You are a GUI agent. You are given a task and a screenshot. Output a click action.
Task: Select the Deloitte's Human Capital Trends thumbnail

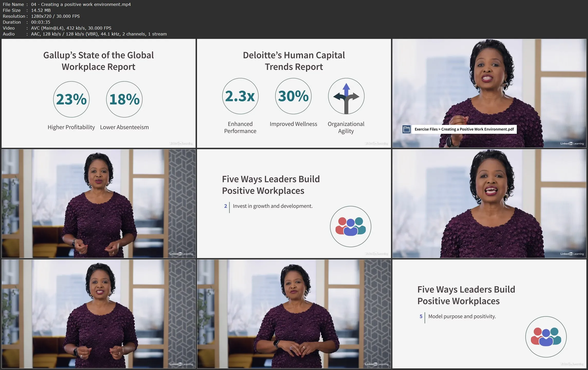click(x=294, y=93)
